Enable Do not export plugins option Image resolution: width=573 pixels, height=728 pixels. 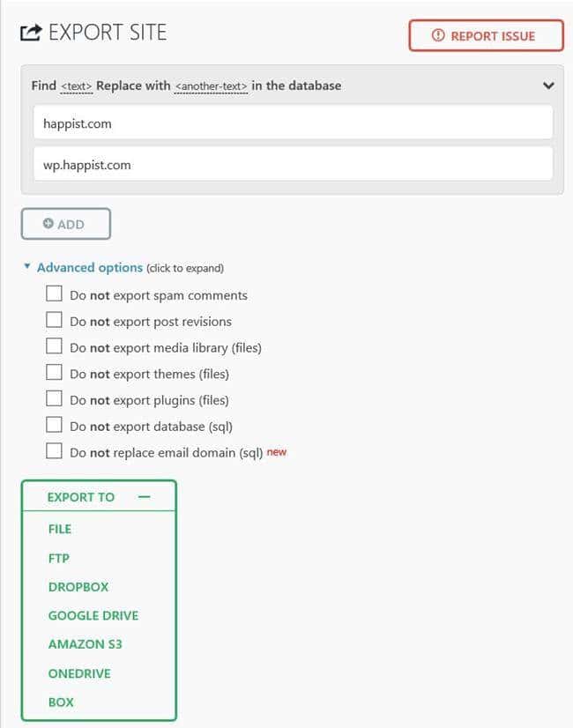point(54,399)
